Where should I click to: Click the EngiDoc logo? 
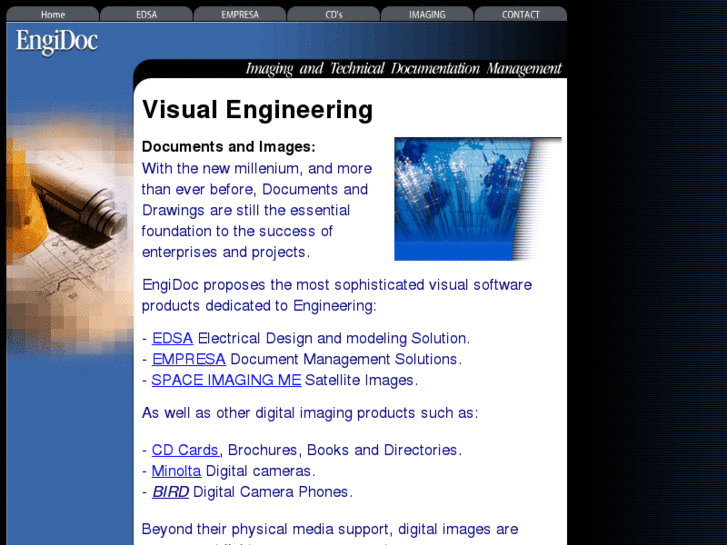(x=57, y=42)
